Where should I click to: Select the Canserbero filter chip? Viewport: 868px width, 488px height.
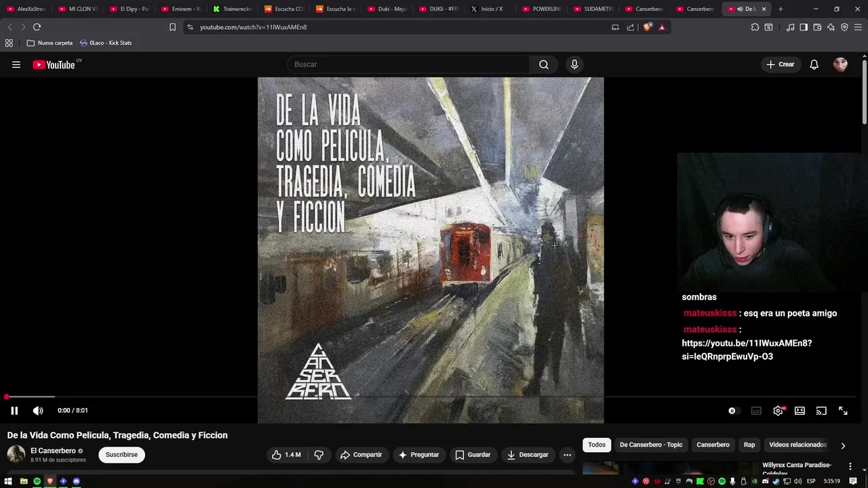pyautogui.click(x=713, y=445)
